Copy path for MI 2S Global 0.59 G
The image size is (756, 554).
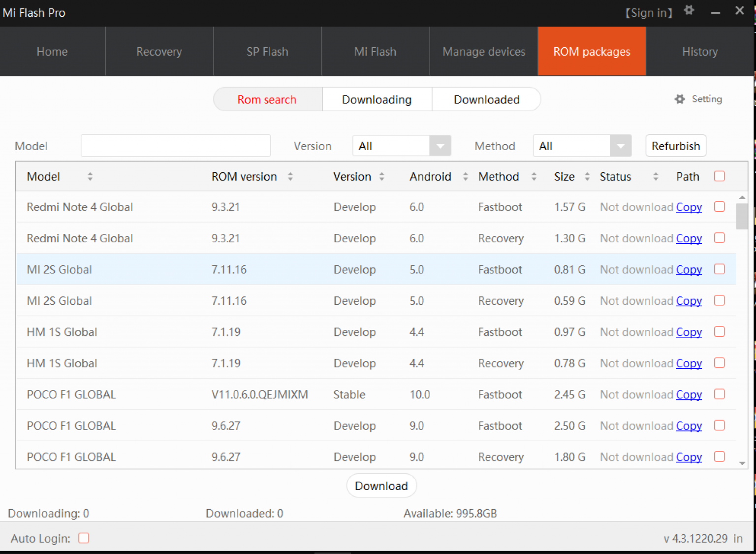pos(689,301)
